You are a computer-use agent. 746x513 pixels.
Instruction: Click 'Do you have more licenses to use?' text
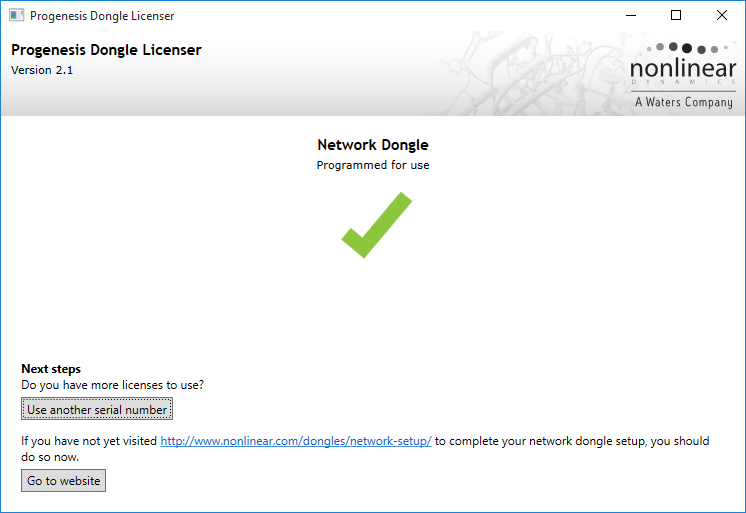[112, 385]
